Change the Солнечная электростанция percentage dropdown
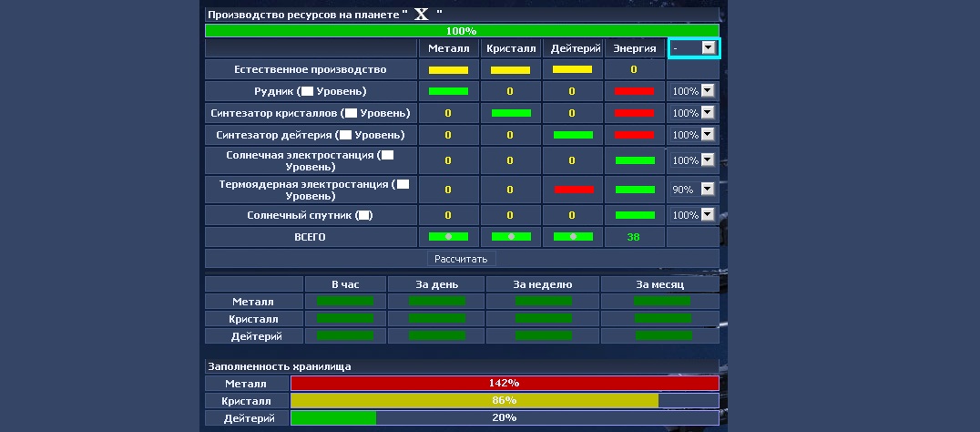980x432 pixels. point(693,160)
